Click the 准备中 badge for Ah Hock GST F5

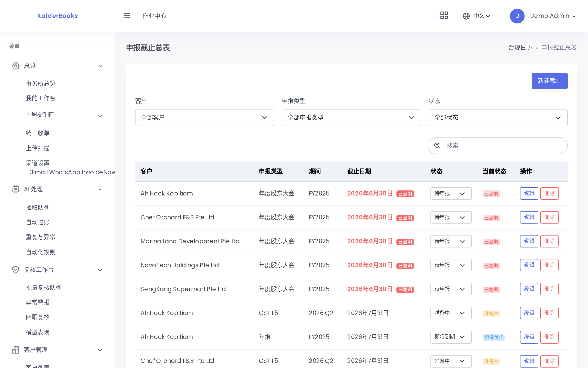coord(491,313)
